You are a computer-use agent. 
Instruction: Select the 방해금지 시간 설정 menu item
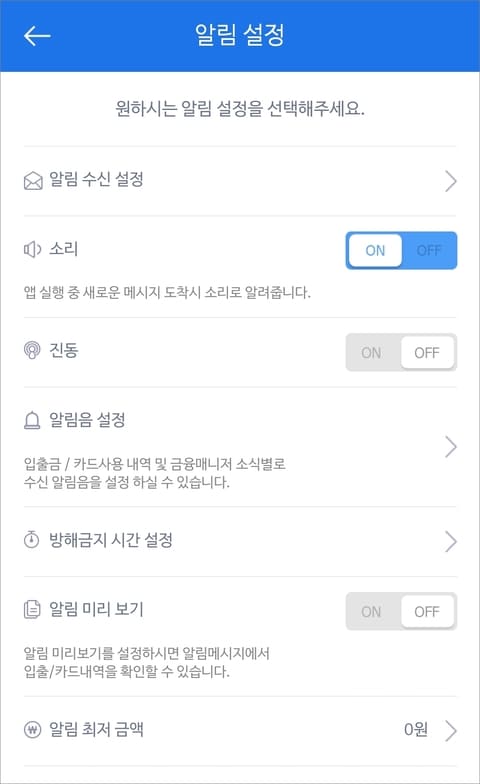coord(240,541)
